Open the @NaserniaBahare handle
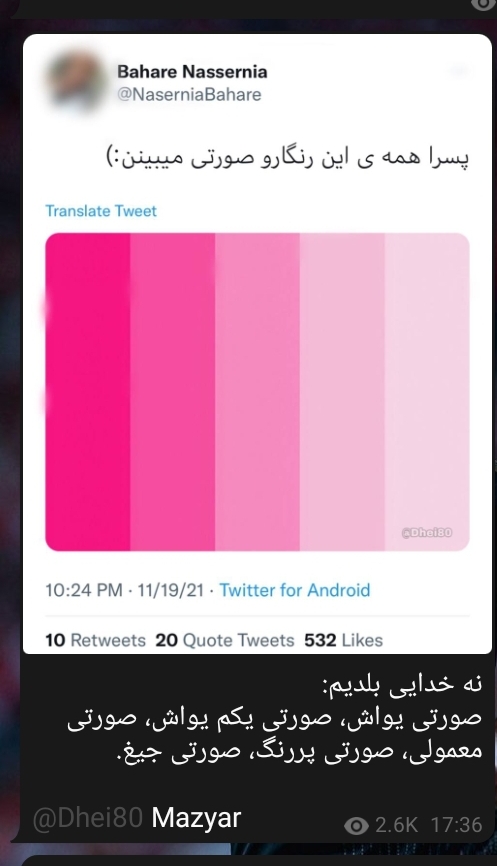Viewport: 497px width, 866px height. (189, 94)
